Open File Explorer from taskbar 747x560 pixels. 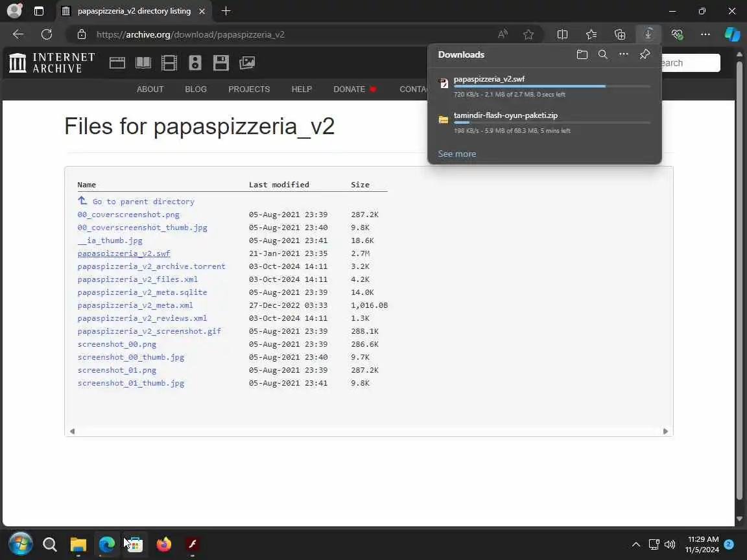pos(78,544)
